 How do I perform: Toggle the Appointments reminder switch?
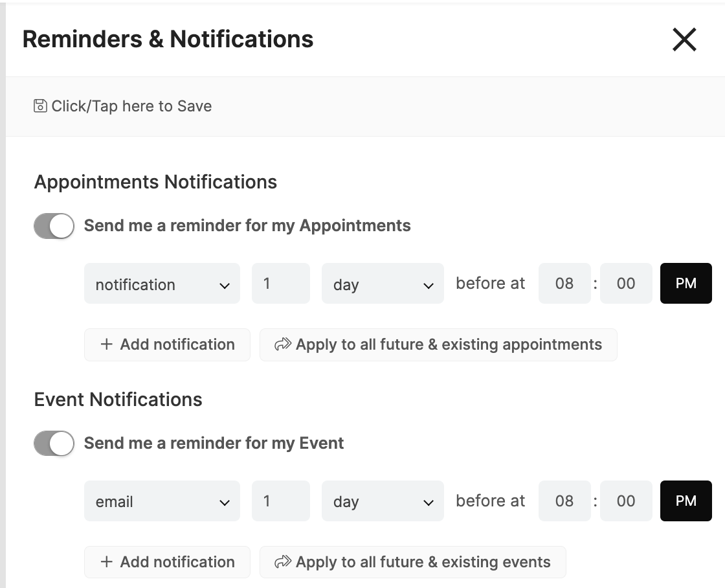tap(54, 226)
